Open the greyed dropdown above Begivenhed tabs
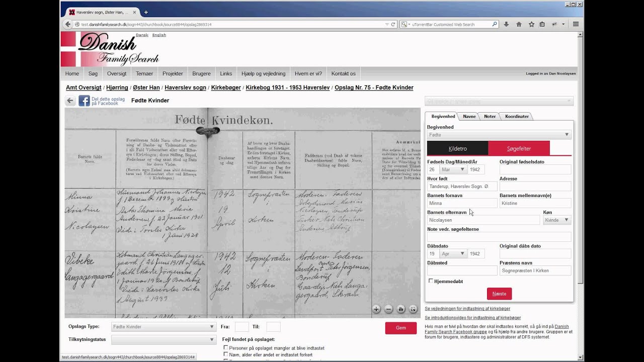The height and width of the screenshot is (362, 644). (x=499, y=101)
